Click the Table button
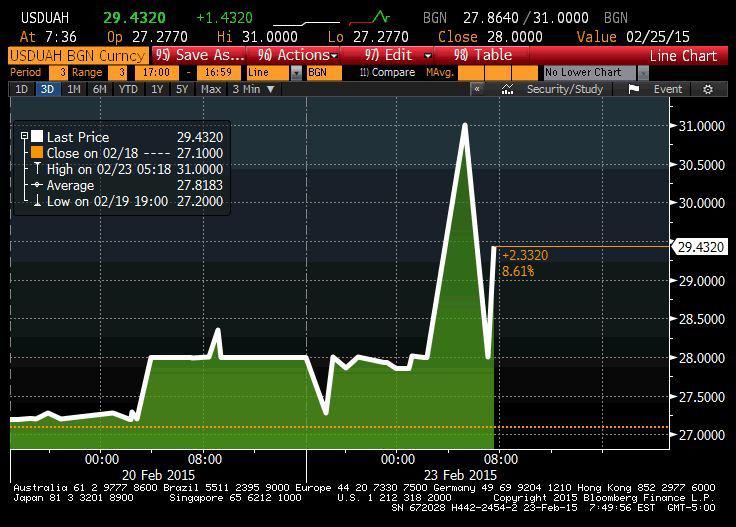Screen dimensions: 736x527 pos(483,55)
